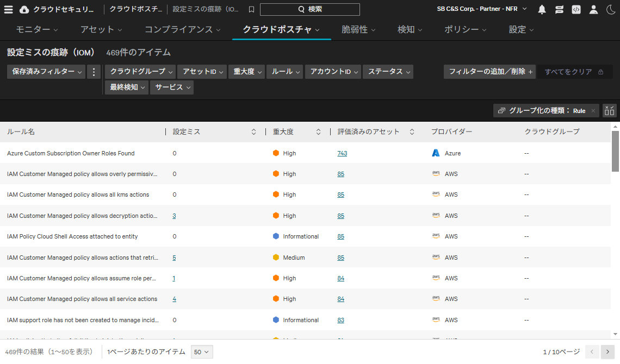Open the アセットID filter dropdown
The image size is (620, 364).
(x=202, y=72)
